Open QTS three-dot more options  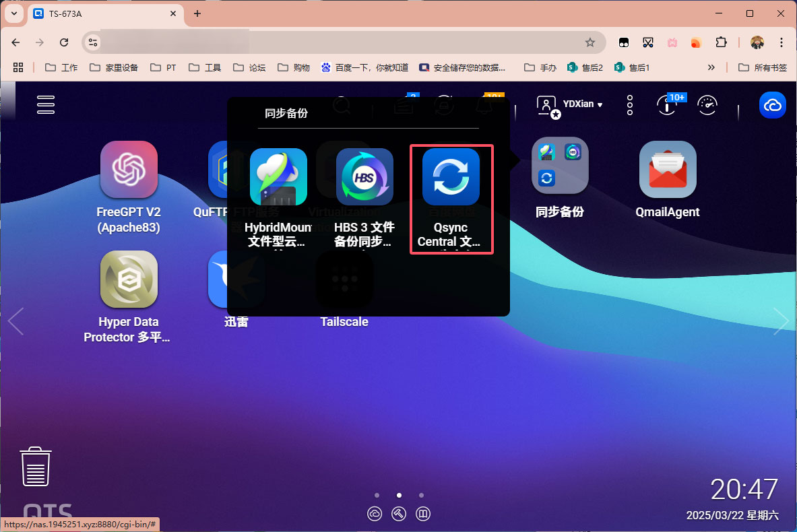[630, 105]
